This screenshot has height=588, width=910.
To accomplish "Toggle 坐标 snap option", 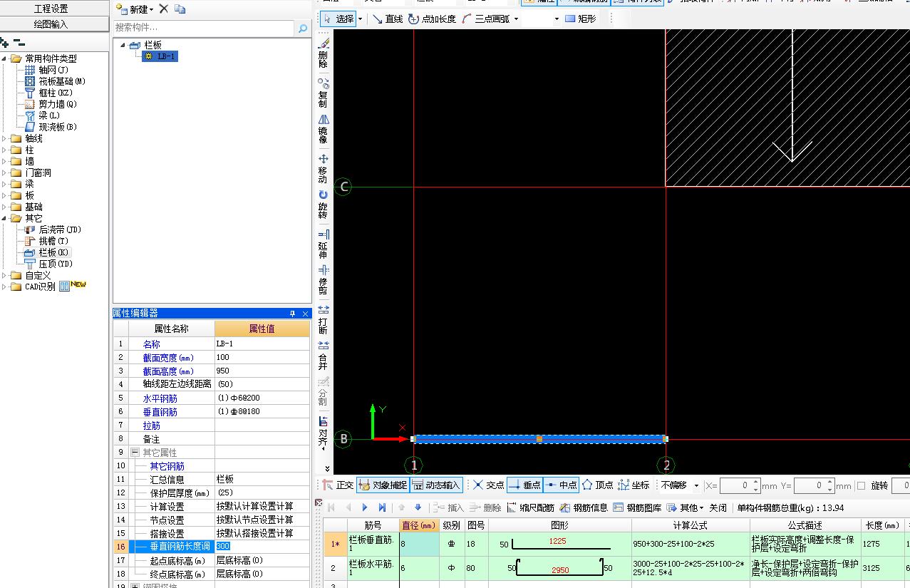I will pos(634,485).
